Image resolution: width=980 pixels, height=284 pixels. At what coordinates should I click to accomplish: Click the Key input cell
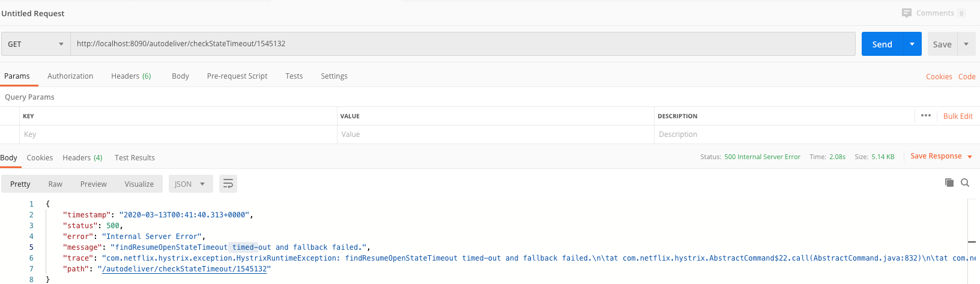178,134
